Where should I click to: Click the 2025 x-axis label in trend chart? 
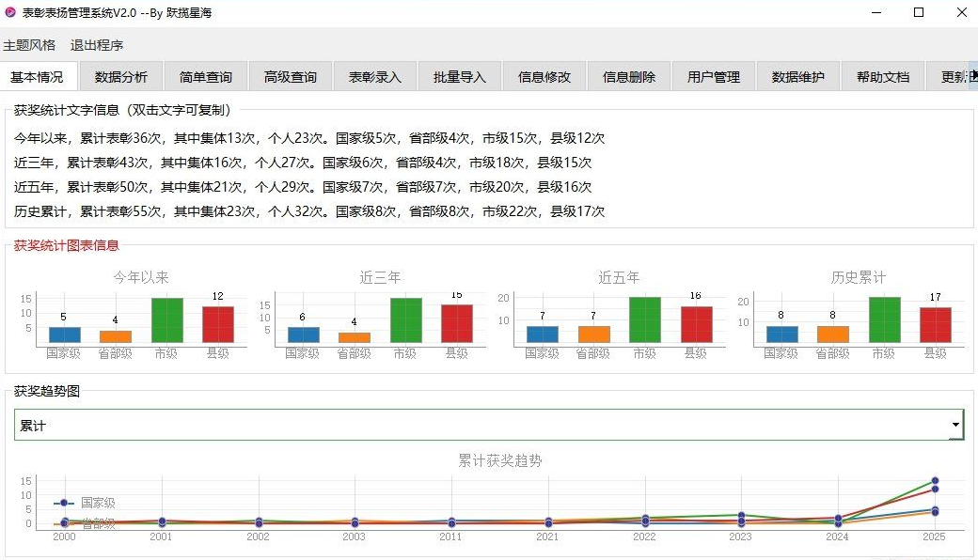(x=934, y=537)
